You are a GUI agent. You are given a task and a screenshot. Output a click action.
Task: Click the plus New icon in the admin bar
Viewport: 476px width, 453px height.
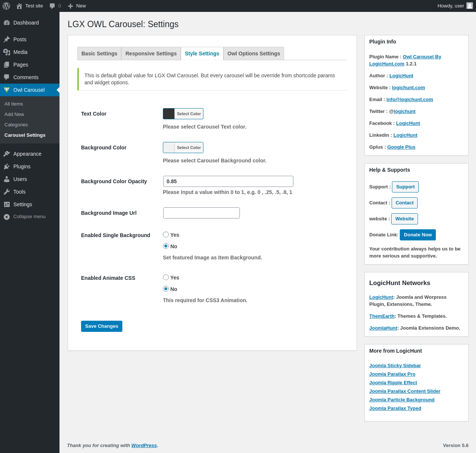[x=70, y=6]
